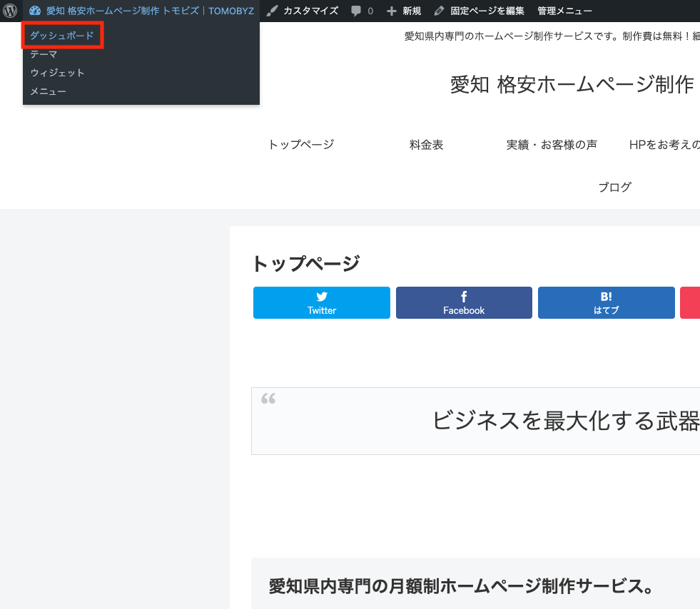Open メニュー entry in the site dropdown
Screen dimensions: 700x609
click(48, 91)
